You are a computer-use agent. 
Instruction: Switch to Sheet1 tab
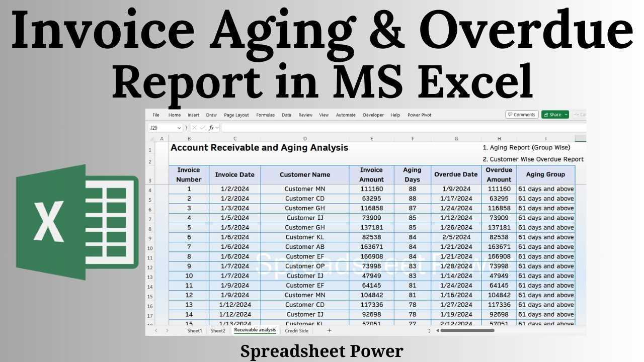[x=195, y=331]
